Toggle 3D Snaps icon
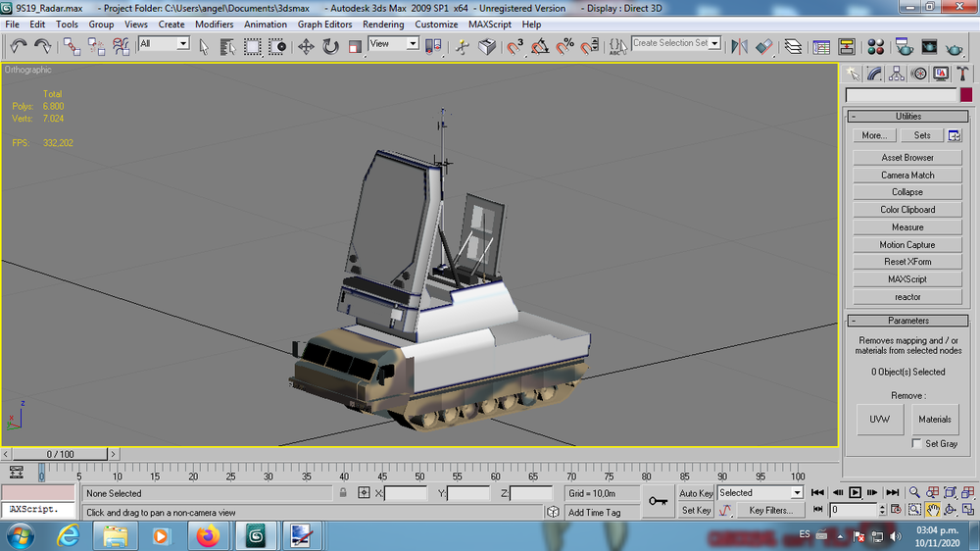Screen dimensions: 980x551 (515, 47)
